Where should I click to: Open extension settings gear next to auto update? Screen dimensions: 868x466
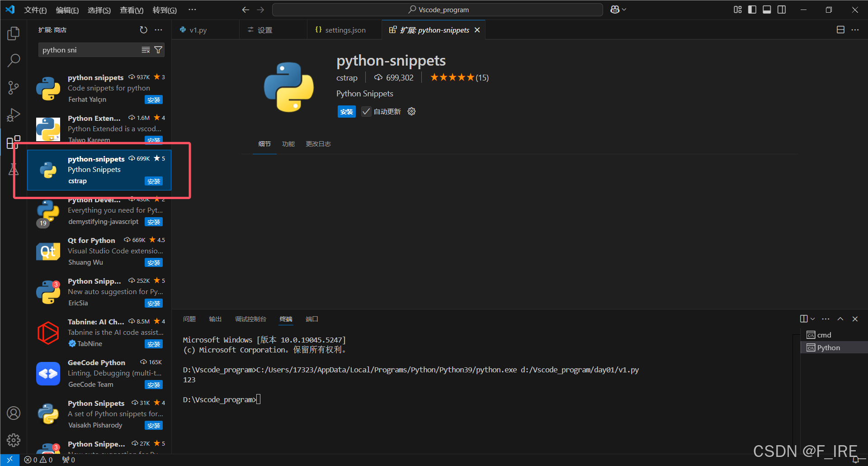[x=411, y=111]
